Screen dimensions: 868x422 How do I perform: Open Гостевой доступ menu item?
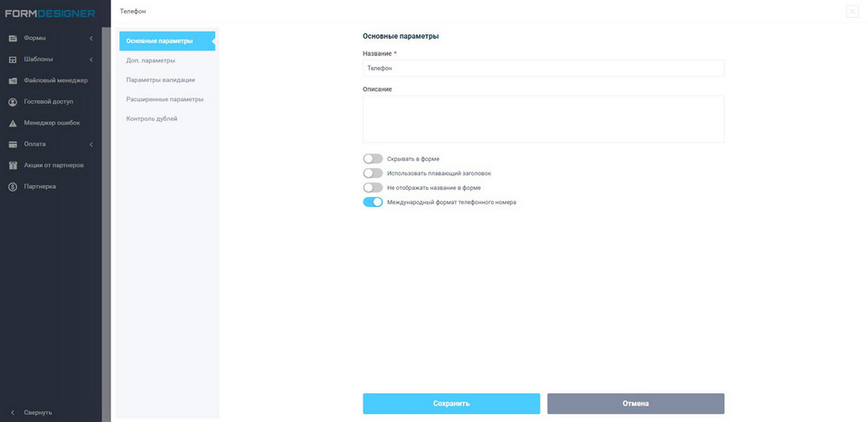(51, 102)
